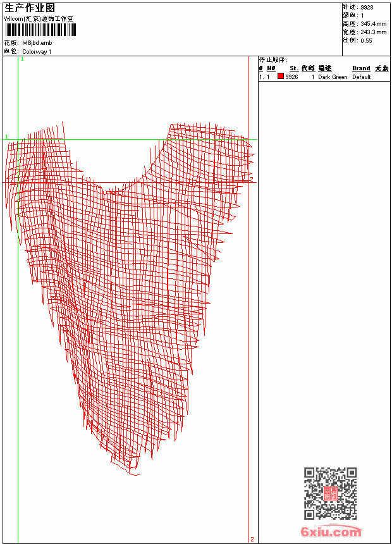Click the Default brand entry in the stop sequence row
Viewport: 392px width, 544px height.
point(362,77)
